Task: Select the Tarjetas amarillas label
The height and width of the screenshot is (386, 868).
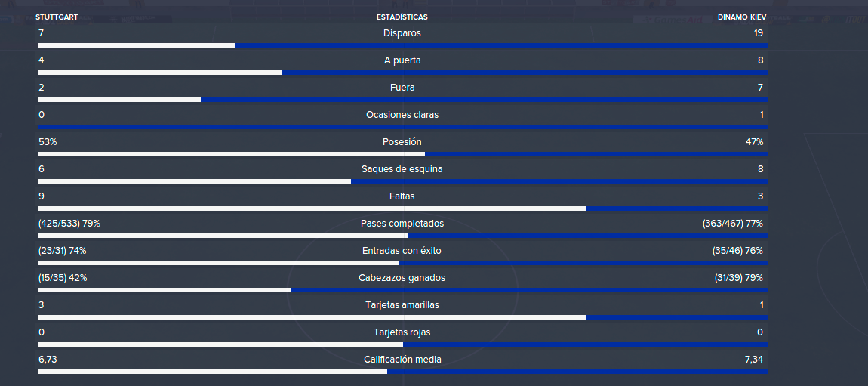Action: coord(402,304)
